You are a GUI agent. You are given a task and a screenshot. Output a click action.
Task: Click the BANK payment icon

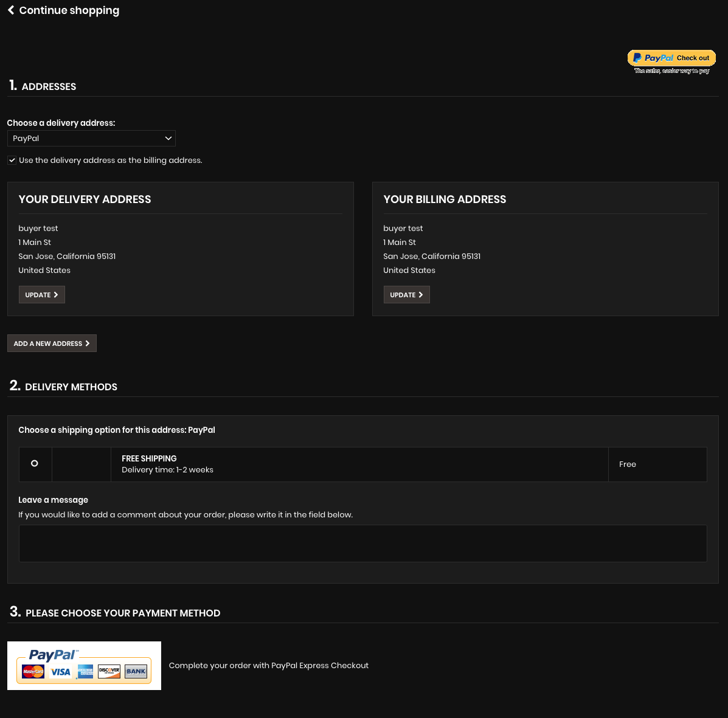(136, 671)
